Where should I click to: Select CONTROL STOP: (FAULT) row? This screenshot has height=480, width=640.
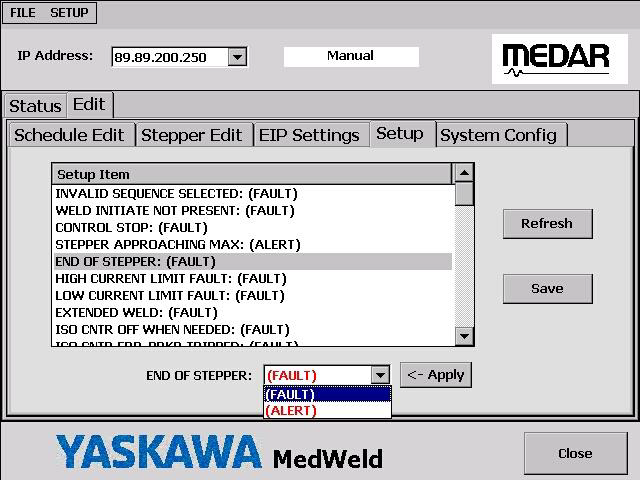pos(253,227)
